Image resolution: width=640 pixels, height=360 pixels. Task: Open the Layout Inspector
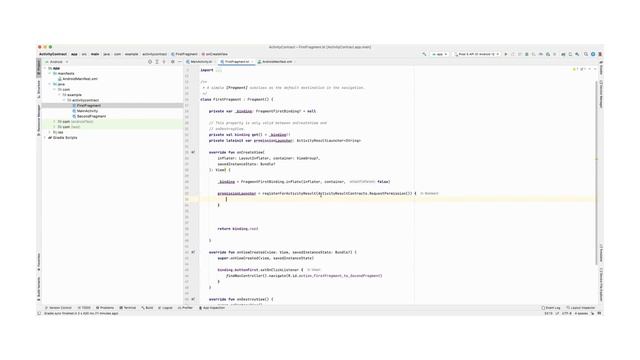click(581, 308)
